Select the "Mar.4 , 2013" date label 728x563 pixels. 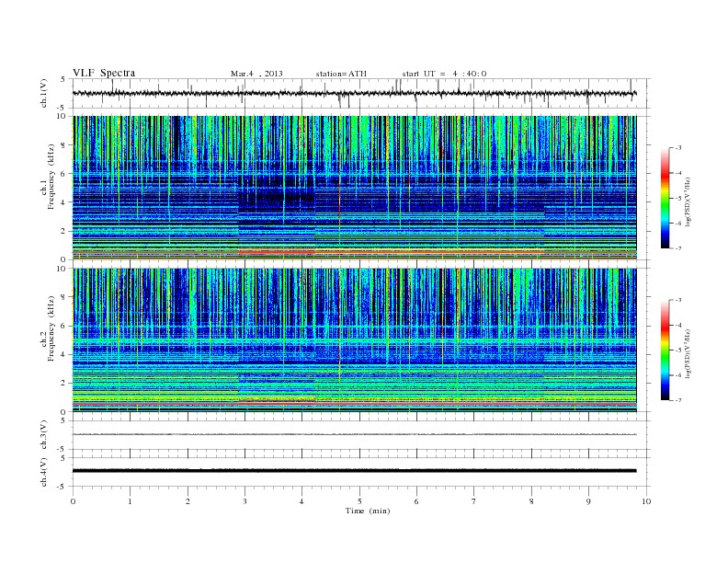256,74
